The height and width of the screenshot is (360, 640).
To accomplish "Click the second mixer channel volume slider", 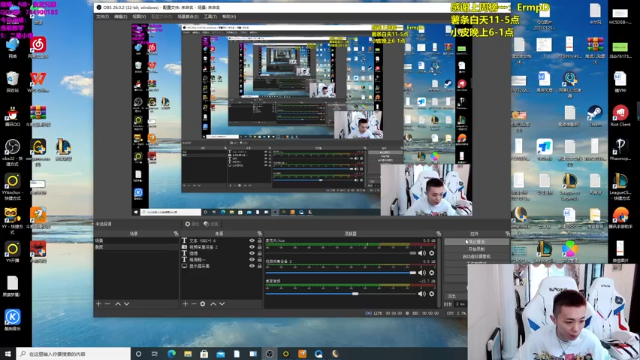I will pyautogui.click(x=341, y=273).
